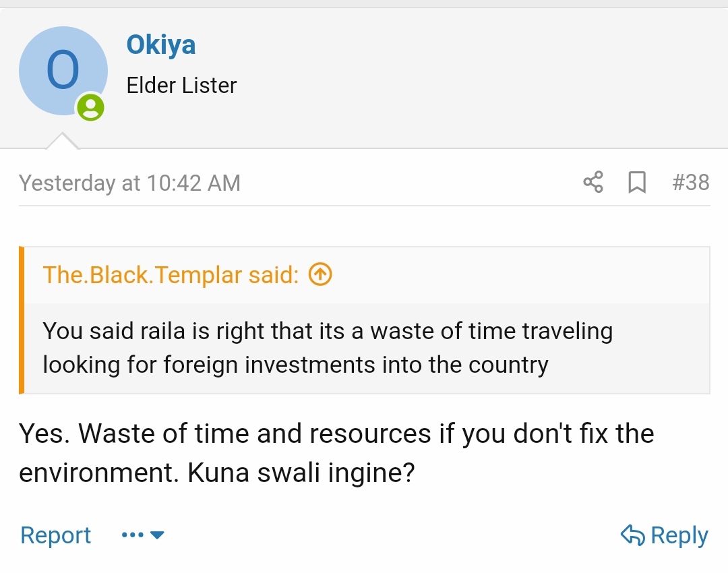Click the dropdown caret beside the dots
The height and width of the screenshot is (573, 728).
coord(157,535)
